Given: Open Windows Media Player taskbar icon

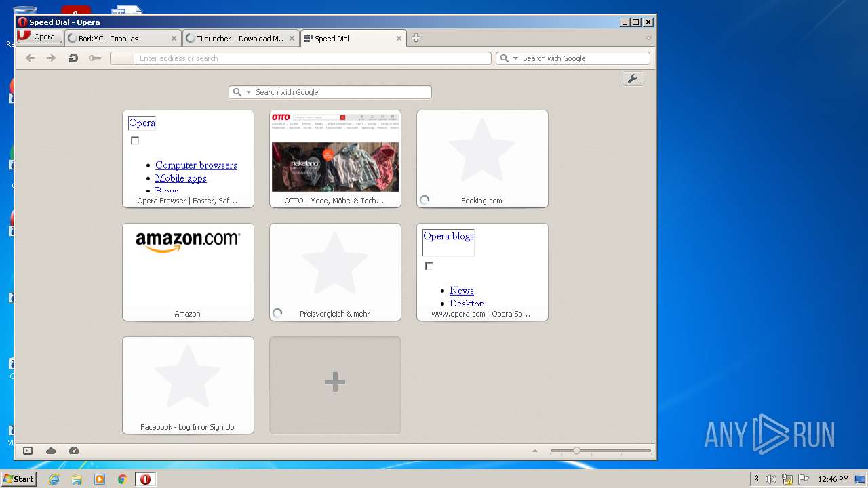Looking at the screenshot, I should [x=100, y=479].
